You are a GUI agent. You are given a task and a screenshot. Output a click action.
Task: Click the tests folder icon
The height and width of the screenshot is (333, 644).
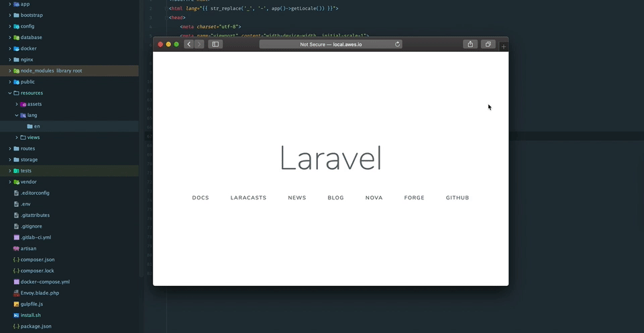[16, 171]
